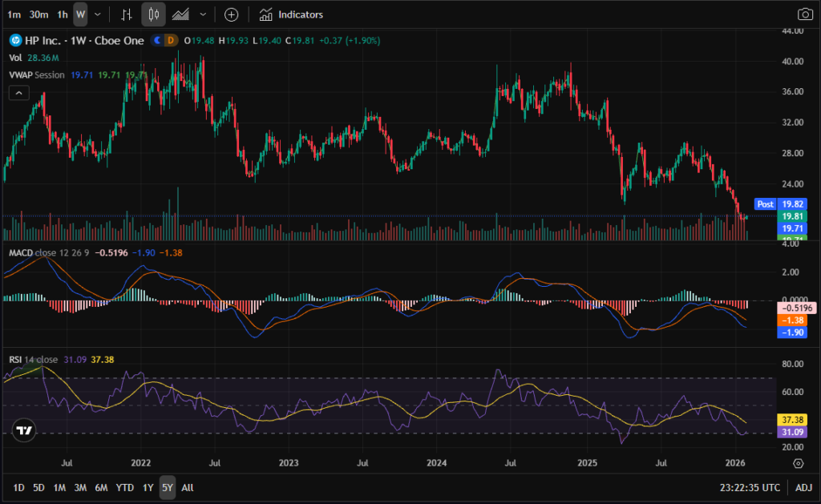Select the candlestick chart style icon
821x504 pixels.
pyautogui.click(x=154, y=14)
